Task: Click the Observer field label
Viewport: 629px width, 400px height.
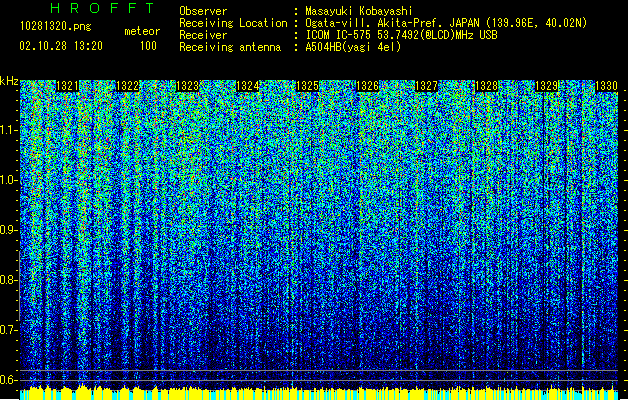Action: click(x=203, y=11)
